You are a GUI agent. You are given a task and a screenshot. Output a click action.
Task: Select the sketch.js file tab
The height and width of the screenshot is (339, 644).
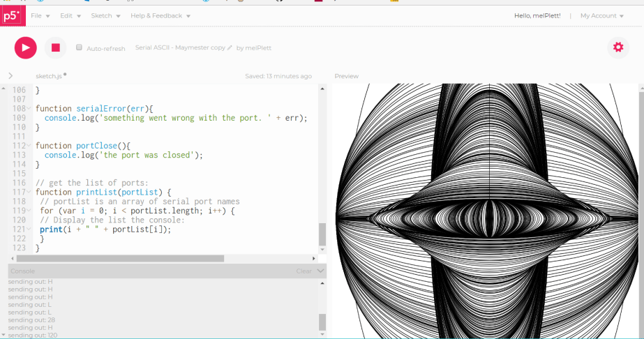49,76
